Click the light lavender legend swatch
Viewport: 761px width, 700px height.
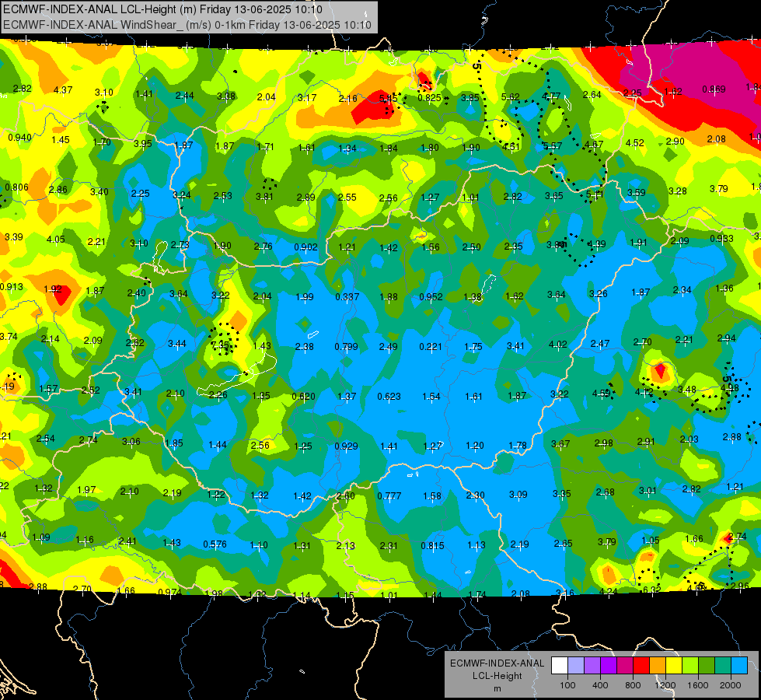[x=575, y=666]
